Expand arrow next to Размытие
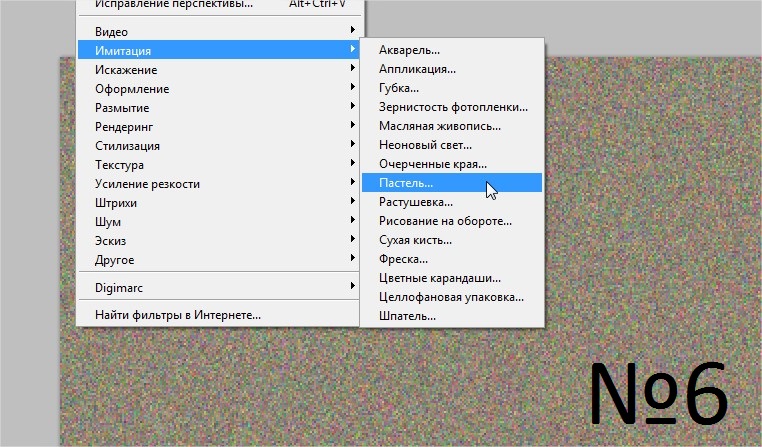This screenshot has height=447, width=762. coord(352,106)
